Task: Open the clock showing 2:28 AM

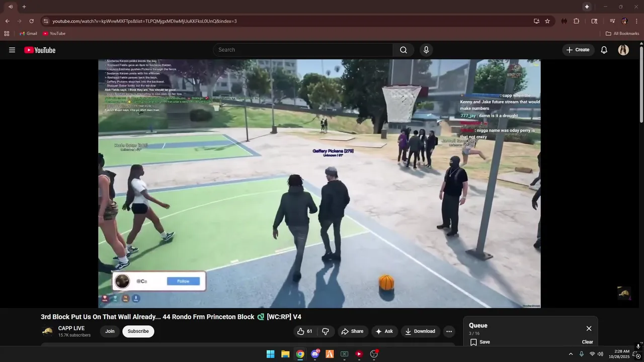Action: tap(618, 354)
